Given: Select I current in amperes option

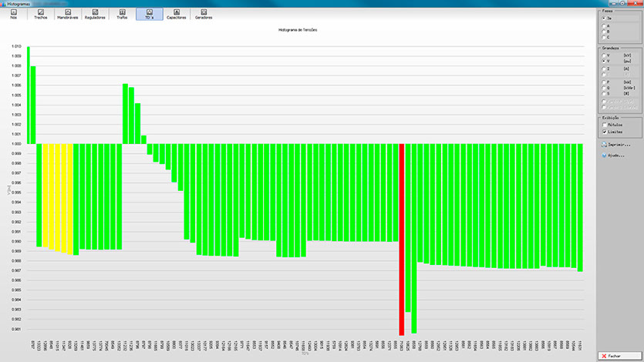Looking at the screenshot, I should coord(604,69).
